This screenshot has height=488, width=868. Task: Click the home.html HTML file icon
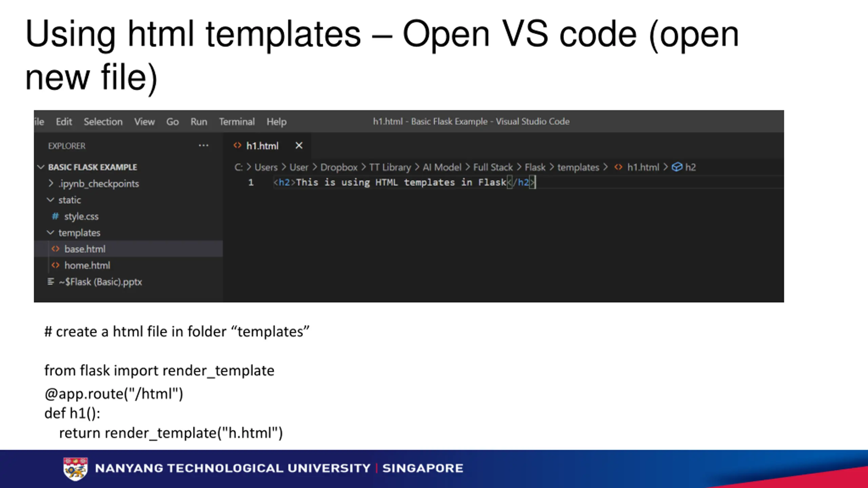(x=55, y=265)
